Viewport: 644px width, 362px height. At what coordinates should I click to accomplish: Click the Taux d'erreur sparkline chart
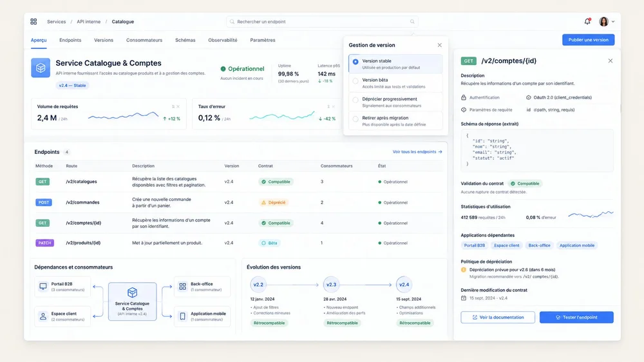[282, 116]
